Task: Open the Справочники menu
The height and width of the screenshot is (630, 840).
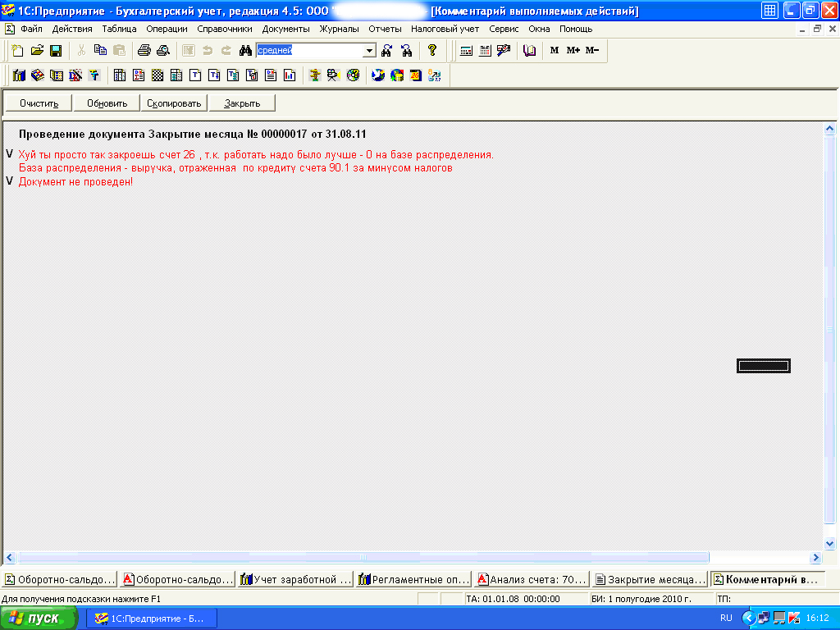Action: click(225, 29)
